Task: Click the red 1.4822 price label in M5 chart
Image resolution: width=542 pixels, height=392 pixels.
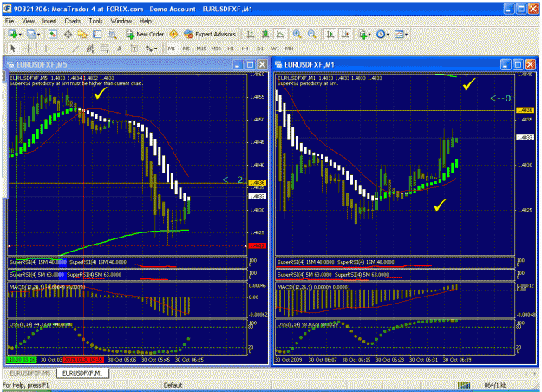Action: (258, 245)
